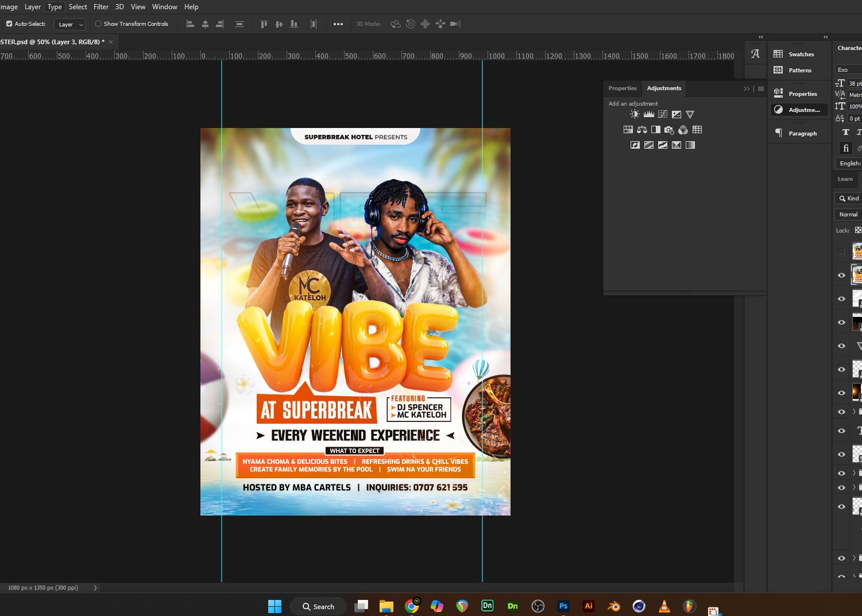Viewport: 862px width, 616px height.
Task: Align horizontal centers of layers
Action: [x=205, y=24]
